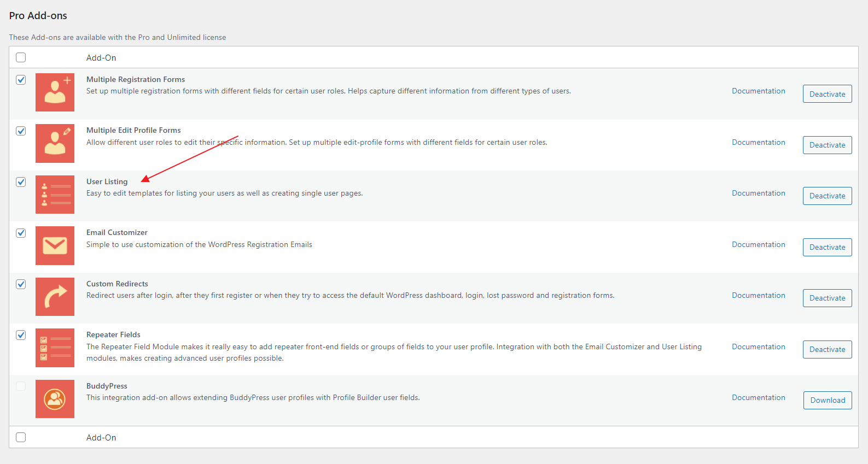Uncheck the Email Customizer checkbox

click(x=21, y=233)
